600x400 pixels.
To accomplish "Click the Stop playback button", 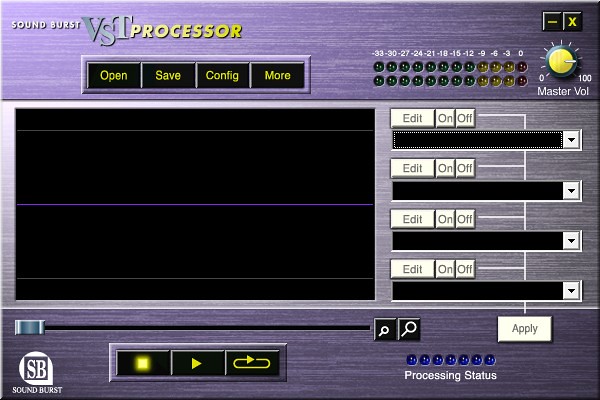I will coord(143,363).
